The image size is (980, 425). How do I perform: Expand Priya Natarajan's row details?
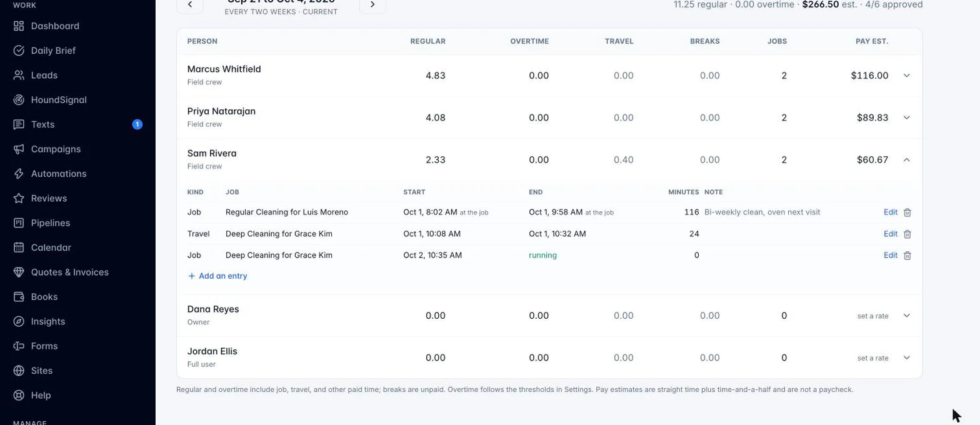[x=907, y=117]
